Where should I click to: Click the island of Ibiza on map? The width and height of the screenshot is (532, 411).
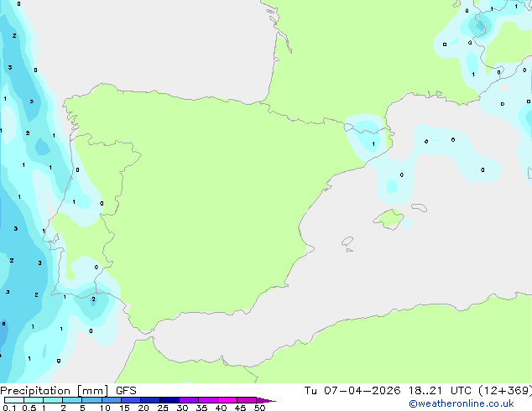click(x=347, y=242)
